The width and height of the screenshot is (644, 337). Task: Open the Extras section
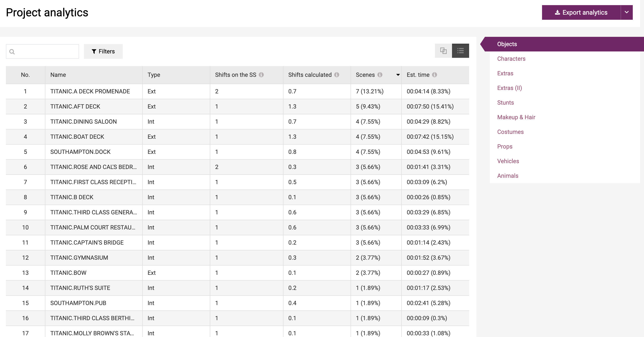tap(505, 73)
